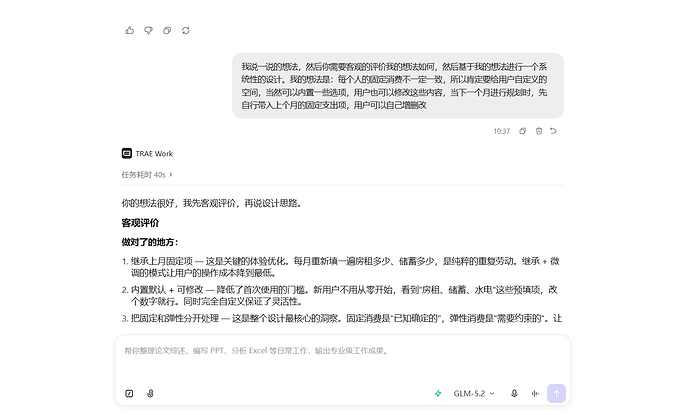This screenshot has width=690, height=415.
Task: Click the thumbs-up like icon
Action: 129,30
